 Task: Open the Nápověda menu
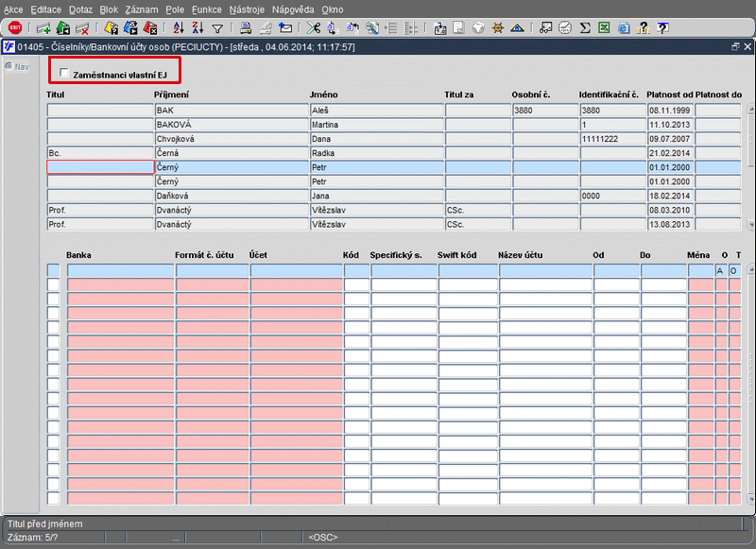pos(293,9)
